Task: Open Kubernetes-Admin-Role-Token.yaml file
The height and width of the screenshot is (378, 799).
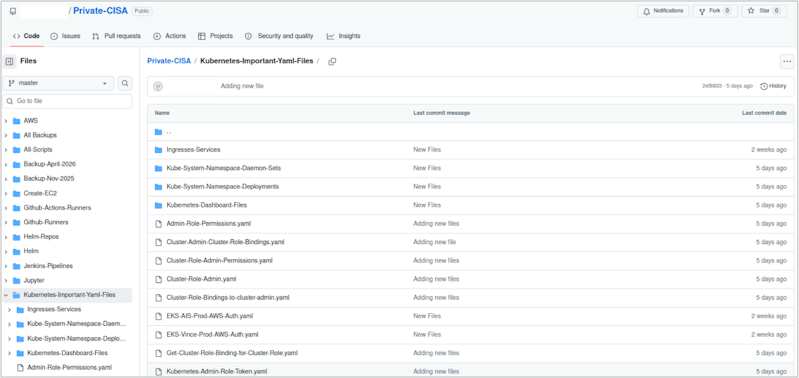Action: tap(217, 371)
